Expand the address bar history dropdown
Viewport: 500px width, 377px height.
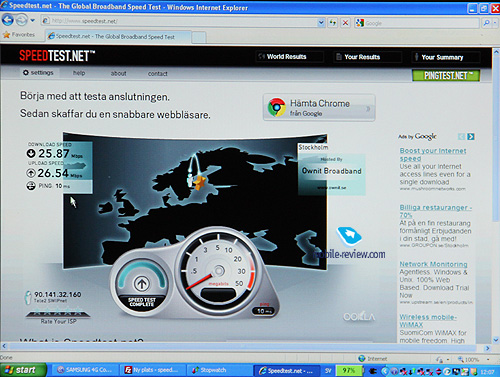321,22
